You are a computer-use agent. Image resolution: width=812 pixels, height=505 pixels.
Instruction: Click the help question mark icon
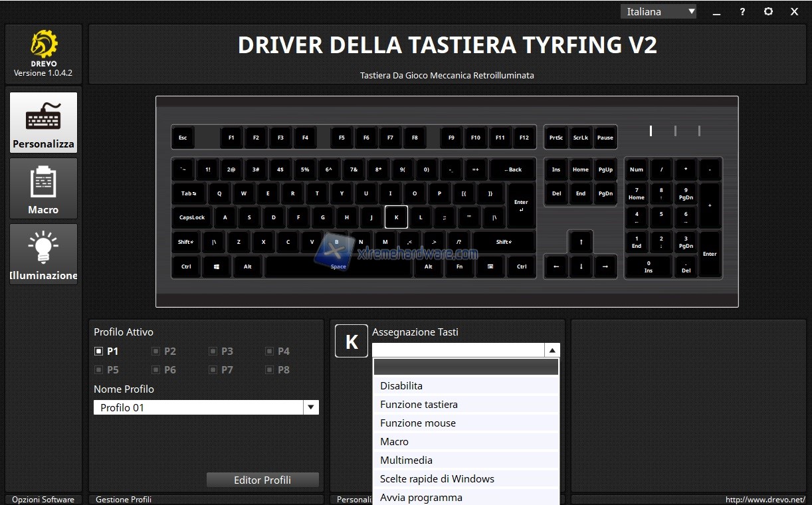(742, 11)
